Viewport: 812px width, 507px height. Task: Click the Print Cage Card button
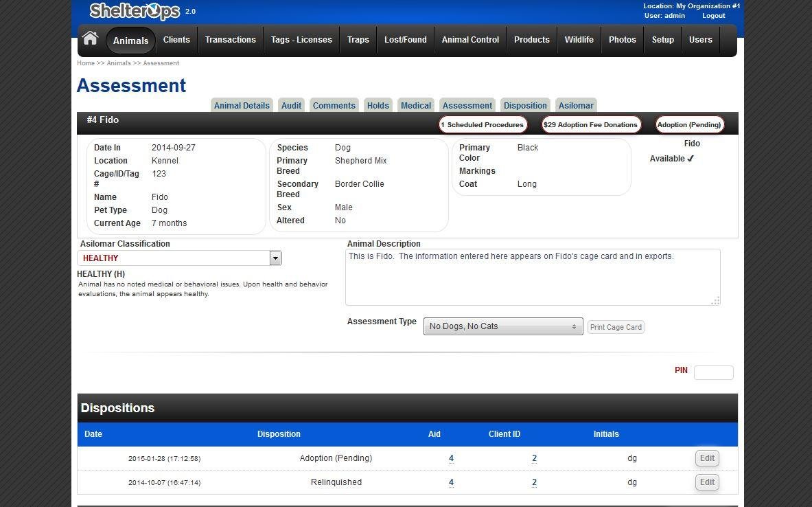point(615,327)
